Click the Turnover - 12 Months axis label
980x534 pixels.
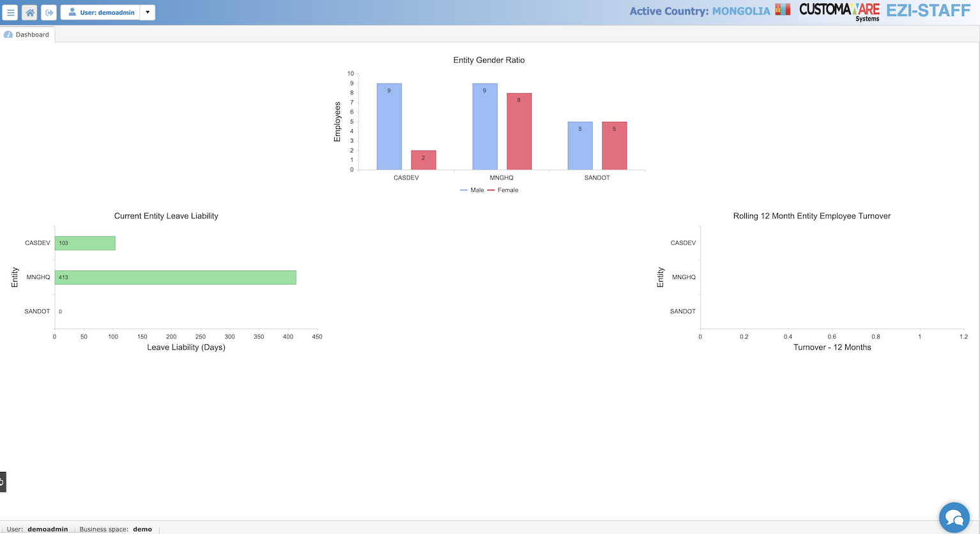pos(832,347)
